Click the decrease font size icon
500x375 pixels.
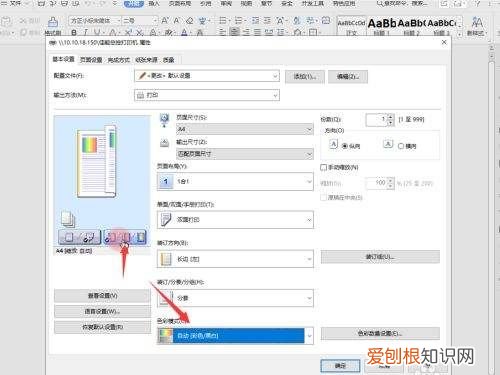tap(177, 21)
